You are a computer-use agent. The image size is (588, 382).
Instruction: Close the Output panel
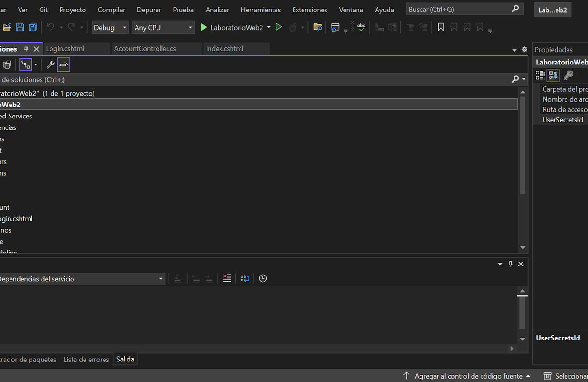pyautogui.click(x=521, y=264)
